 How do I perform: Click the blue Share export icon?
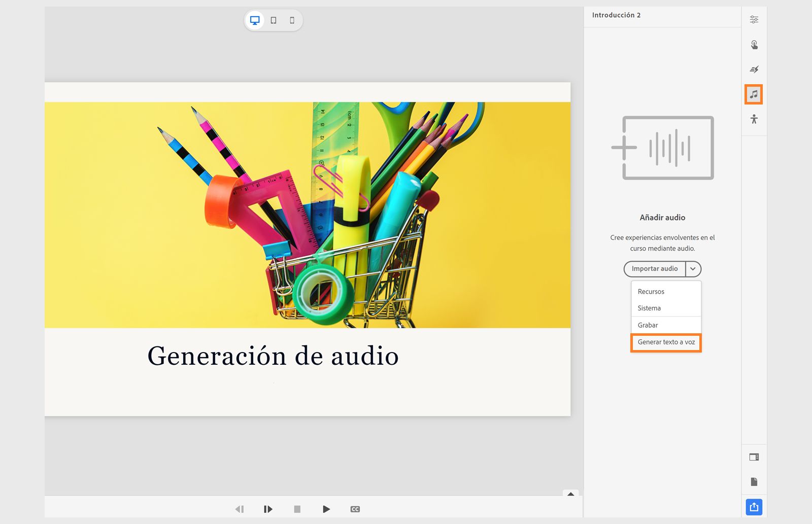pyautogui.click(x=754, y=507)
